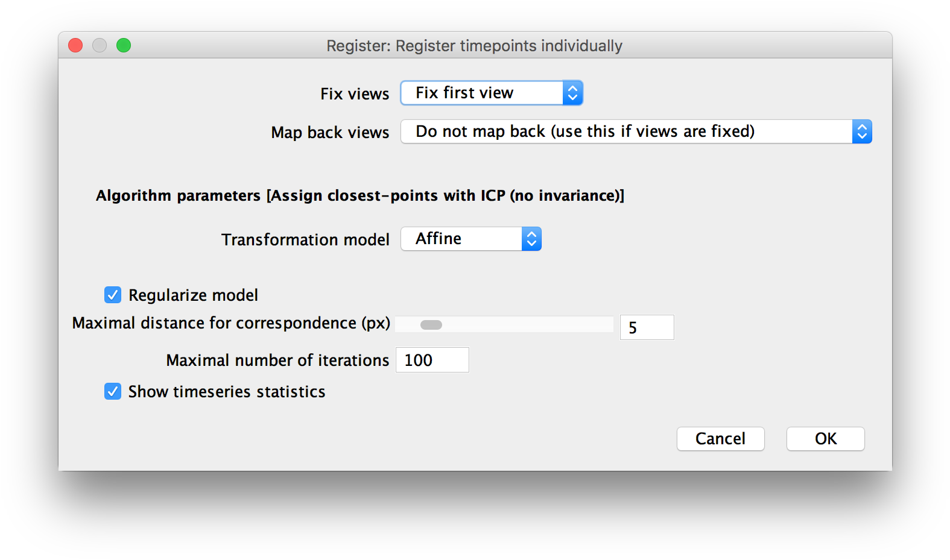This screenshot has width=950, height=560.
Task: Close the Register dialog window
Action: [x=75, y=45]
